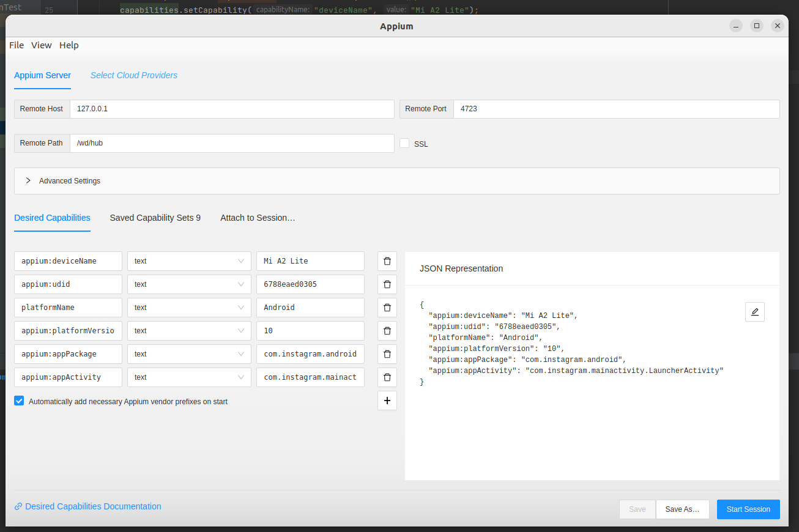Focus the Remote Host input field
This screenshot has width=799, height=532.
pyautogui.click(x=232, y=109)
